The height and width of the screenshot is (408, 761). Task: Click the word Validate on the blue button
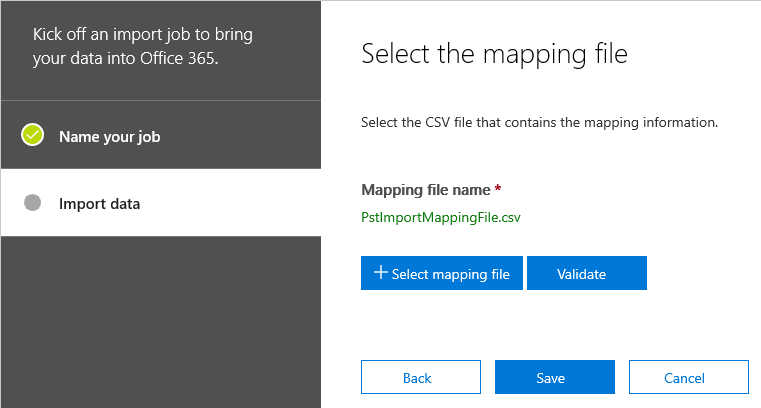581,274
